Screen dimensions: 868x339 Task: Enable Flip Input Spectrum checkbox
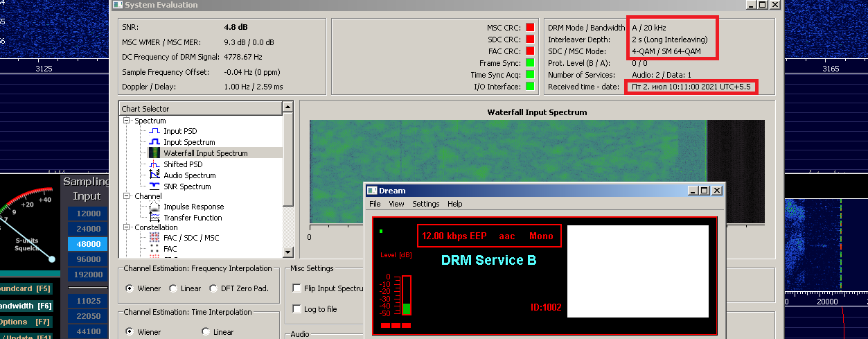297,288
